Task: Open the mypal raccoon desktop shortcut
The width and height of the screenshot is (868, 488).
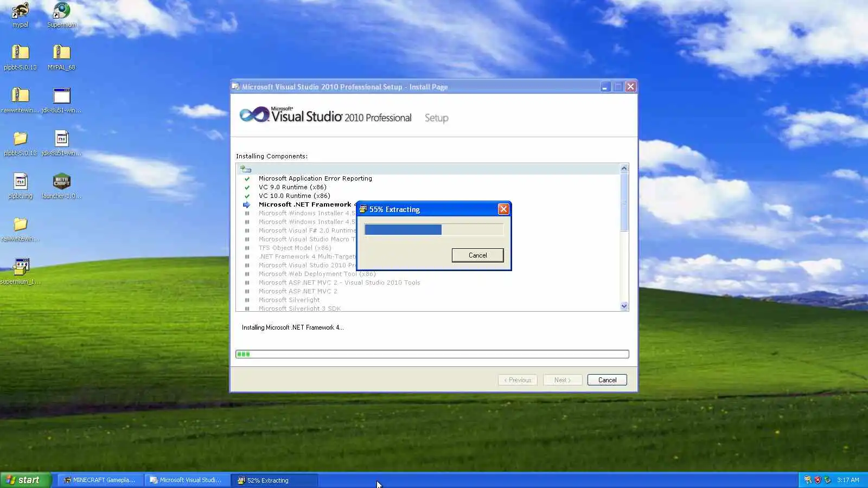Action: click(x=20, y=10)
